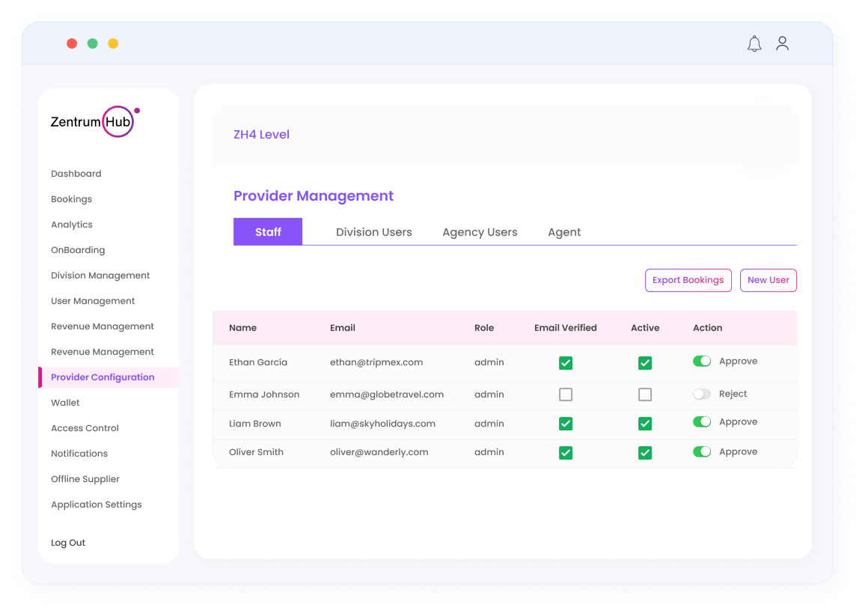
Task: Click the Export Bookings button
Action: click(688, 280)
